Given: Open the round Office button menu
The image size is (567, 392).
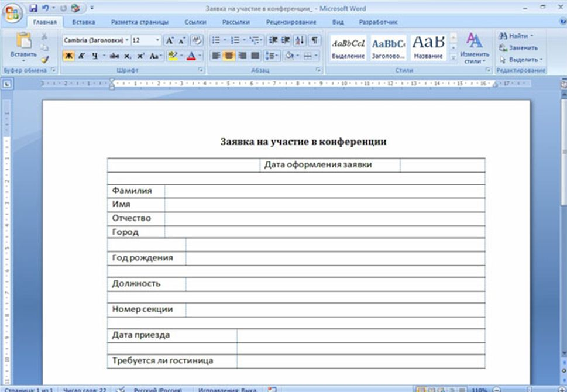Looking at the screenshot, I should 13,13.
